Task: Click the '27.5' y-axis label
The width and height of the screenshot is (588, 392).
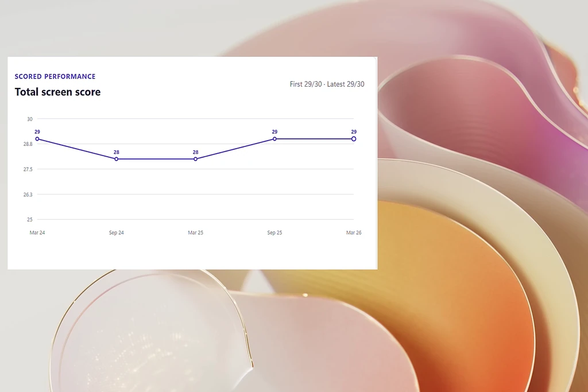Action: 28,169
